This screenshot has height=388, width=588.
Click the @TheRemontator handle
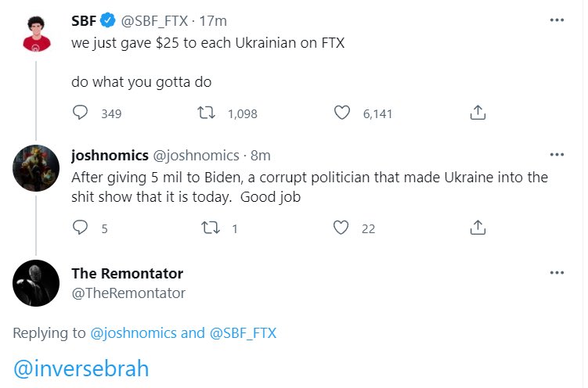pyautogui.click(x=128, y=293)
